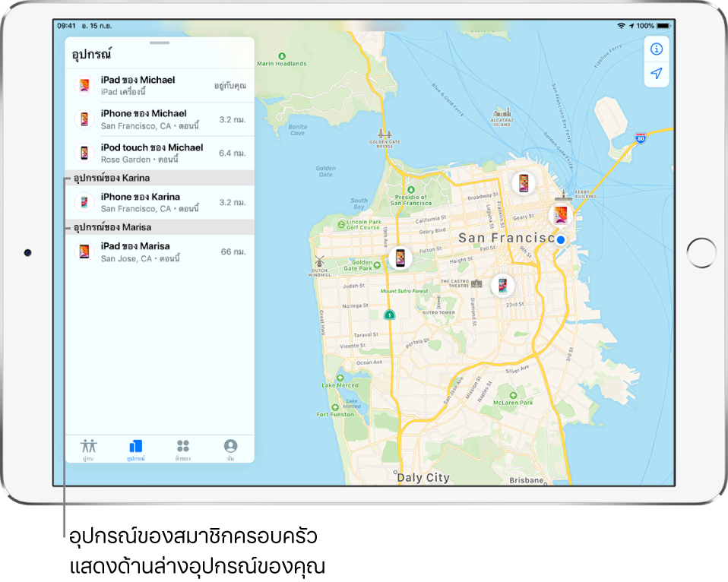Tap the iPod touch ของ Michael thumbnail icon
The width and height of the screenshot is (728, 582).
(84, 153)
